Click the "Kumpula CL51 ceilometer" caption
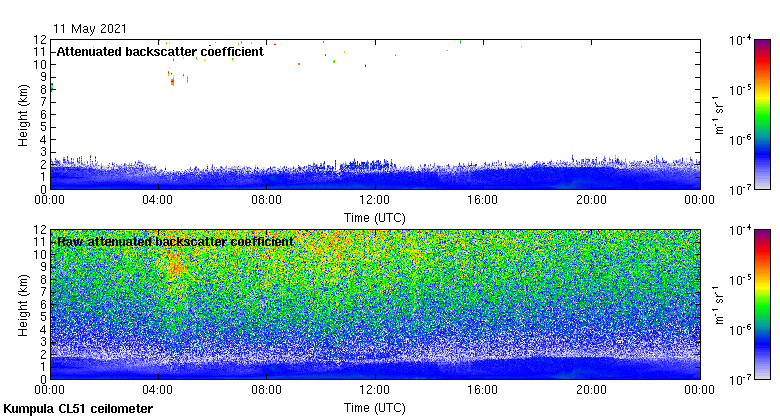 (x=78, y=409)
